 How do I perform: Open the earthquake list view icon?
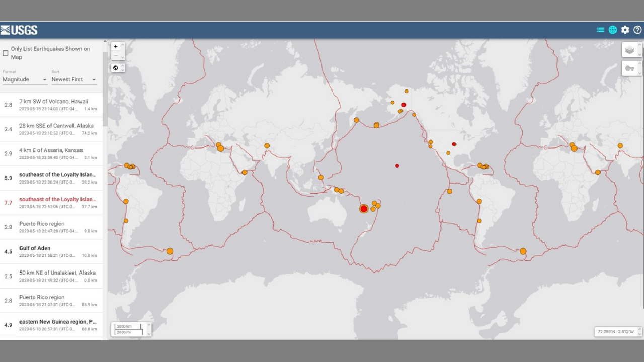[600, 30]
